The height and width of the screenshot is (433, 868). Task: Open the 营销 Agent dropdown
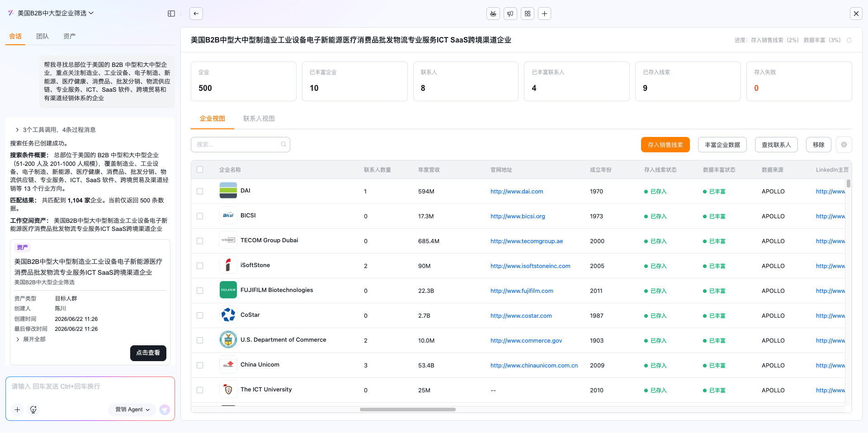(x=132, y=409)
